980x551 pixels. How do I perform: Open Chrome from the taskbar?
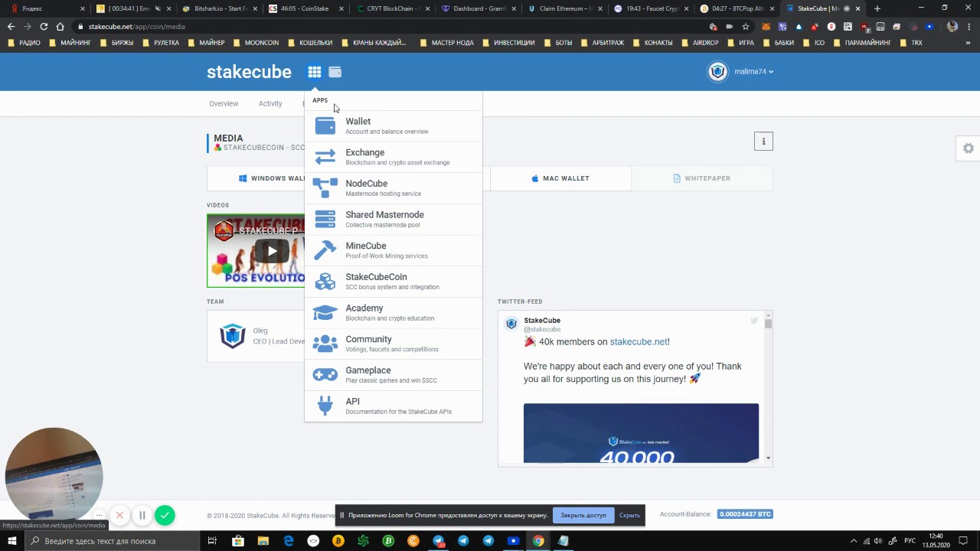click(x=538, y=541)
